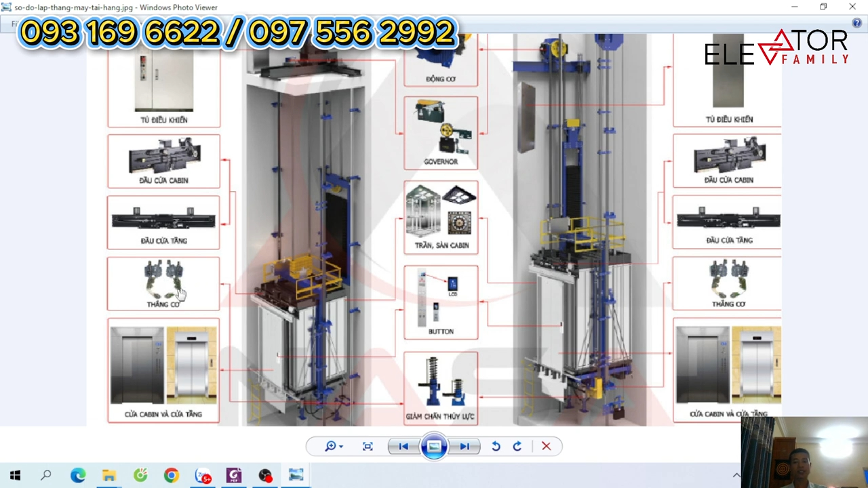The height and width of the screenshot is (488, 868).
Task: Open the taskbar search
Action: point(46,475)
